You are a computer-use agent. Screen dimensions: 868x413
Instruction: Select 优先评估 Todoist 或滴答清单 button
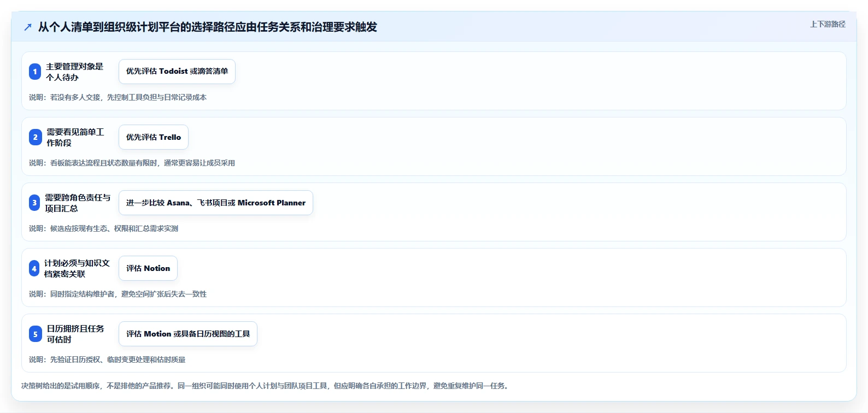click(x=177, y=72)
